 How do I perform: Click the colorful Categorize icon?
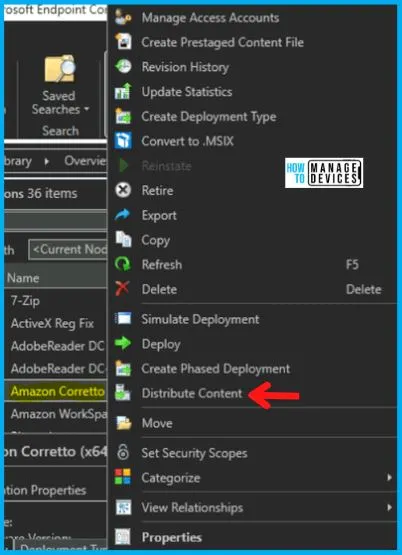point(123,477)
